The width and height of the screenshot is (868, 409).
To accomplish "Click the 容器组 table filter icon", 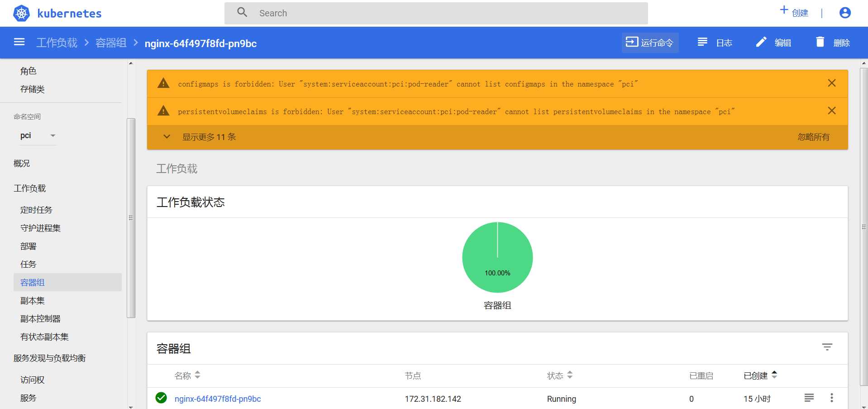I will click(827, 347).
